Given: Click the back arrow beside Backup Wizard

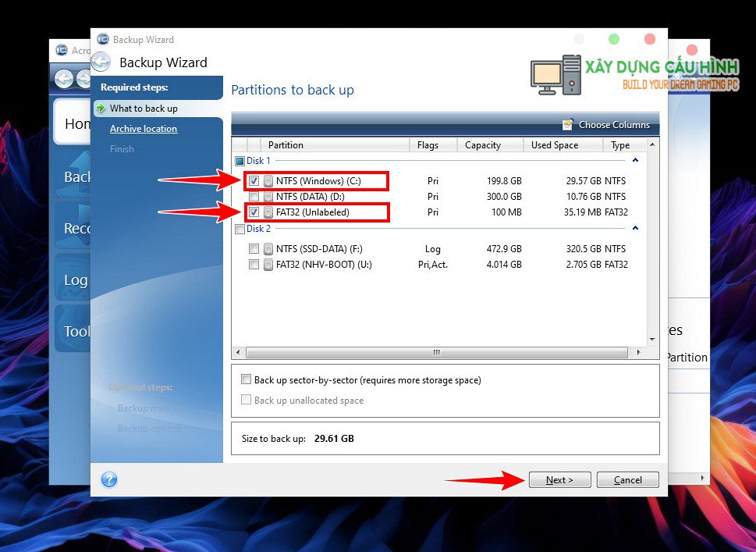Looking at the screenshot, I should pyautogui.click(x=101, y=62).
